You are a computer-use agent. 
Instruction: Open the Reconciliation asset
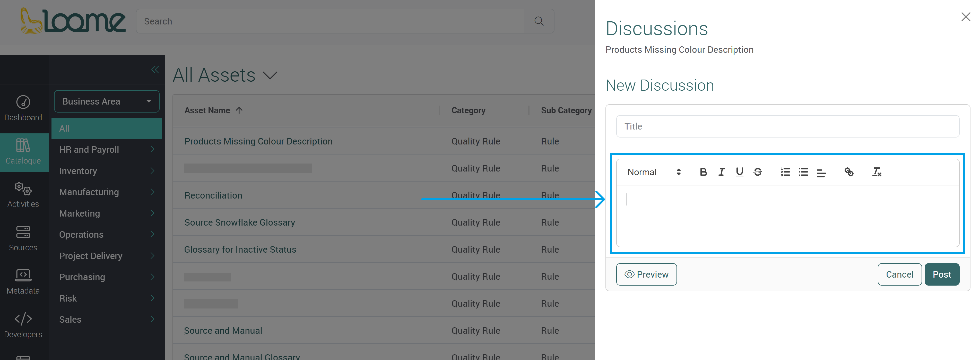point(213,195)
